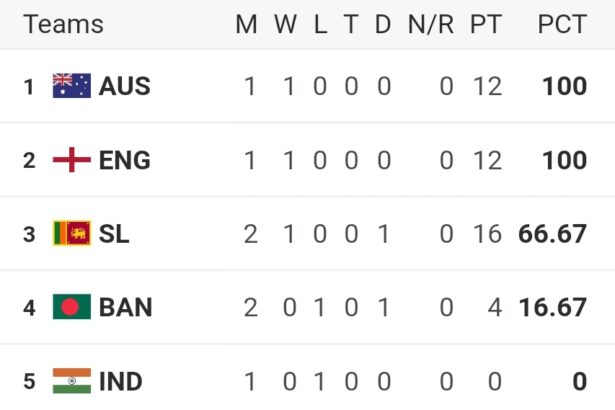
Task: Click the Bangladesh flag icon
Action: tap(72, 307)
